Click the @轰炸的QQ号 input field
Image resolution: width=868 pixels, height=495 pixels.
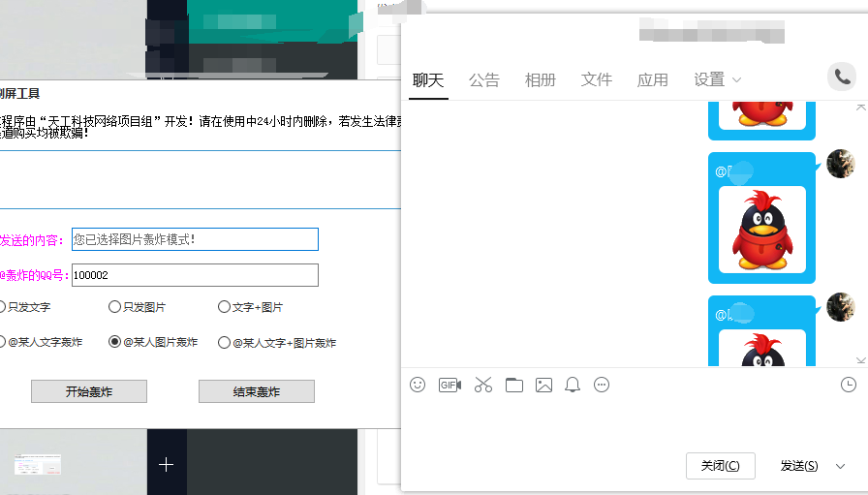[x=195, y=275]
